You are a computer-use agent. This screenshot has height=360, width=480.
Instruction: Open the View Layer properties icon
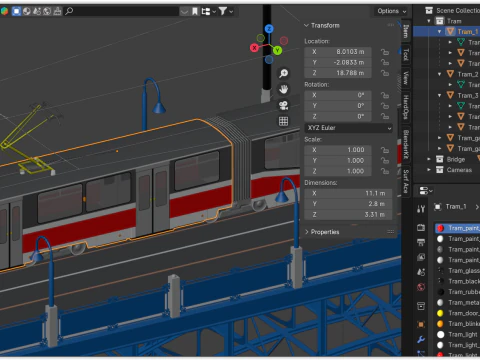421,257
